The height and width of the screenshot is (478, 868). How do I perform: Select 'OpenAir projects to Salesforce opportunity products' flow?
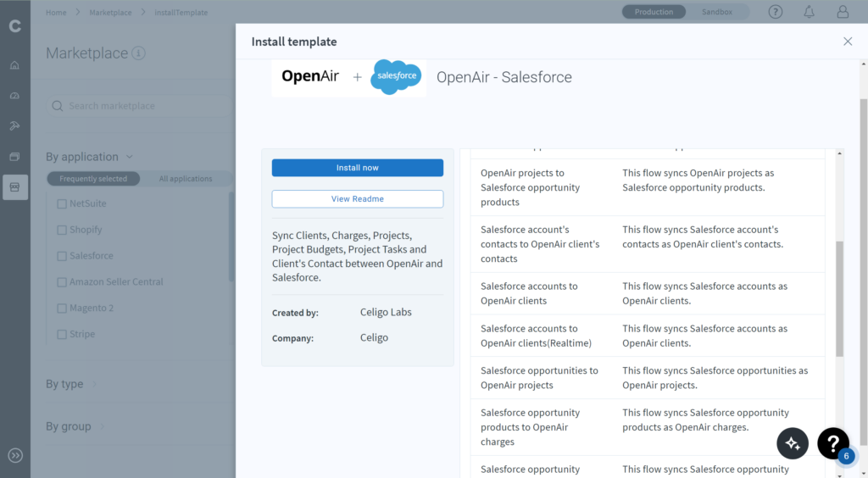531,187
